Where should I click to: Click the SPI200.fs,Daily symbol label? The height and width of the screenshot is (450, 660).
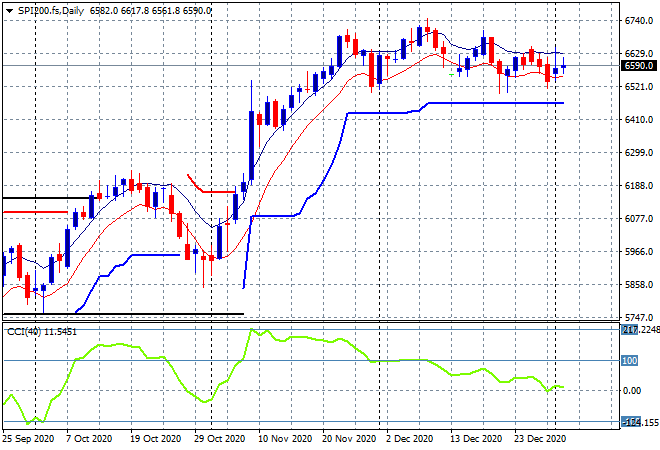tap(51, 11)
